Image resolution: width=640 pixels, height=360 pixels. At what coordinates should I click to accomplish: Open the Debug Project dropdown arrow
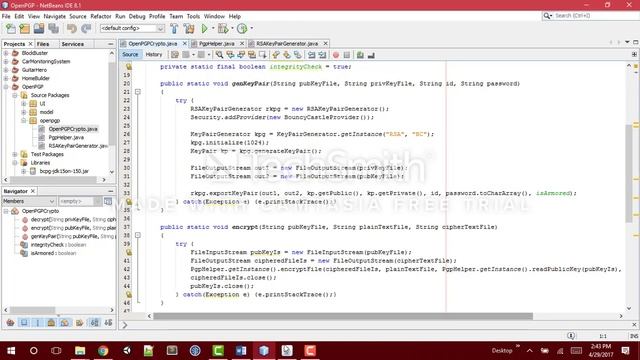click(232, 29)
